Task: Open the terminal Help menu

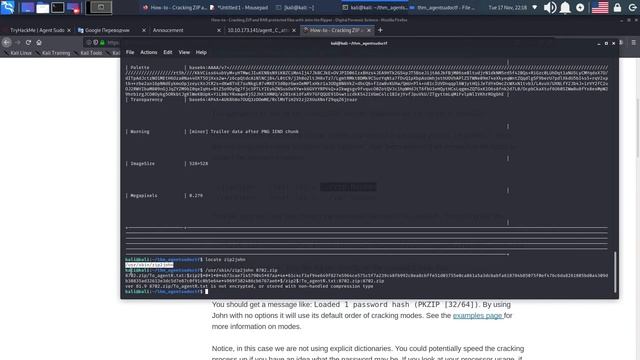Action: point(201,52)
